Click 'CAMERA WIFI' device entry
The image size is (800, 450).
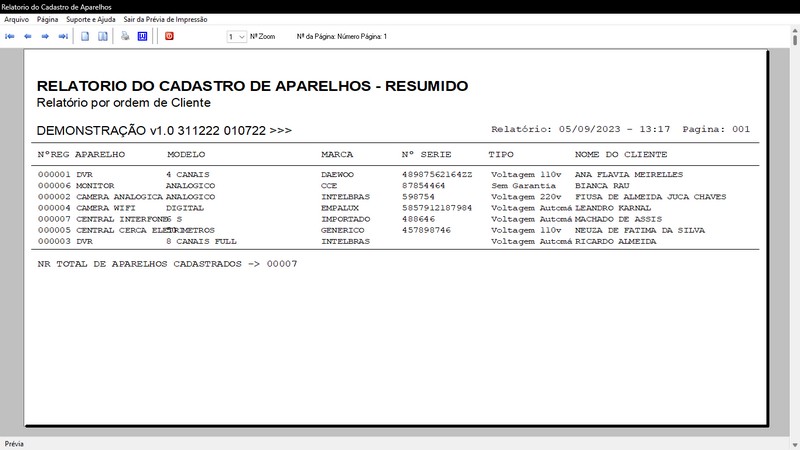pos(106,208)
